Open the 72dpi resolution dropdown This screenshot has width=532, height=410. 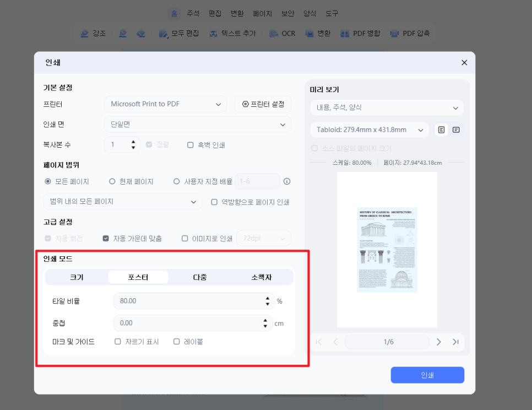(264, 239)
